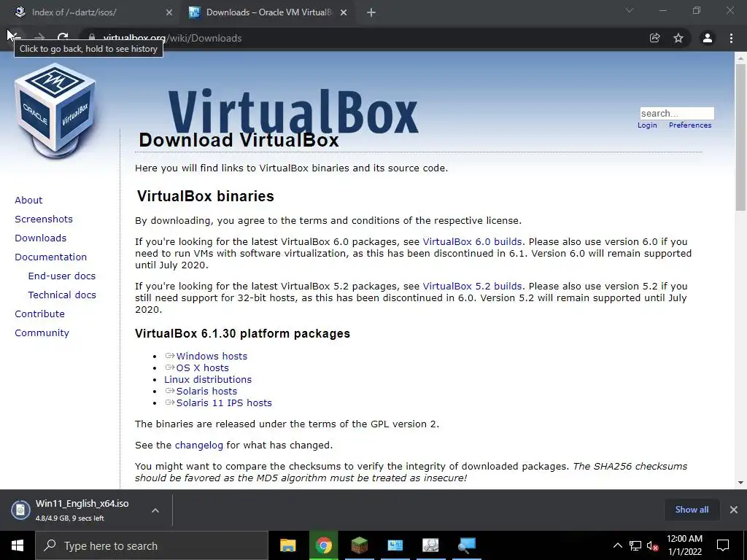Select the Downloads – Oracle VM VirtualBox tab
The width and height of the screenshot is (747, 560).
tap(269, 12)
